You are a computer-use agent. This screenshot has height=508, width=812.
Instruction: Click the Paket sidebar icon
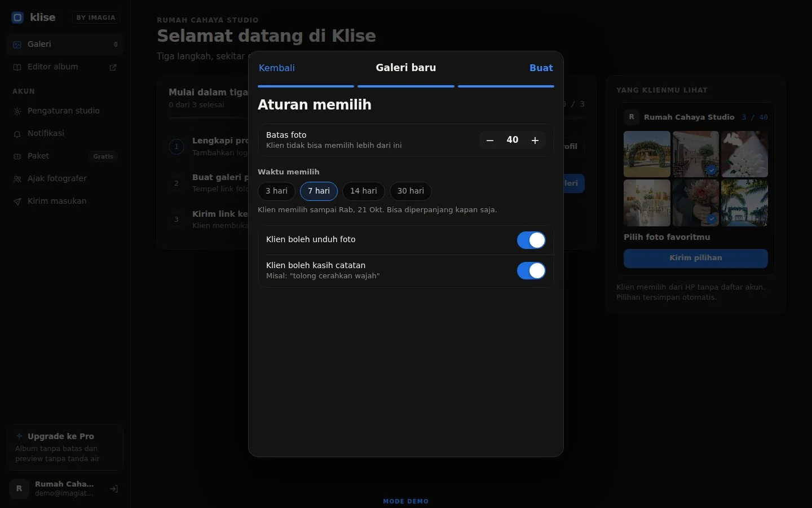click(17, 156)
